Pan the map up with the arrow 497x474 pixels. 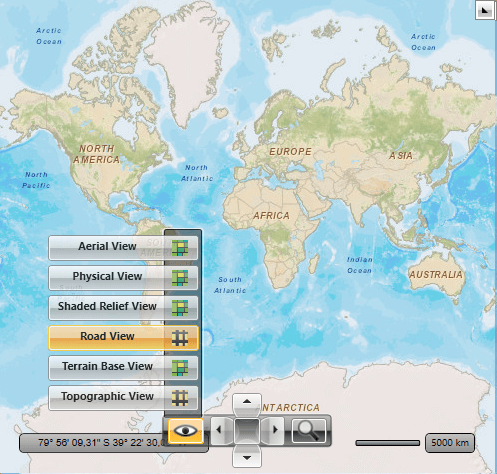pos(247,404)
